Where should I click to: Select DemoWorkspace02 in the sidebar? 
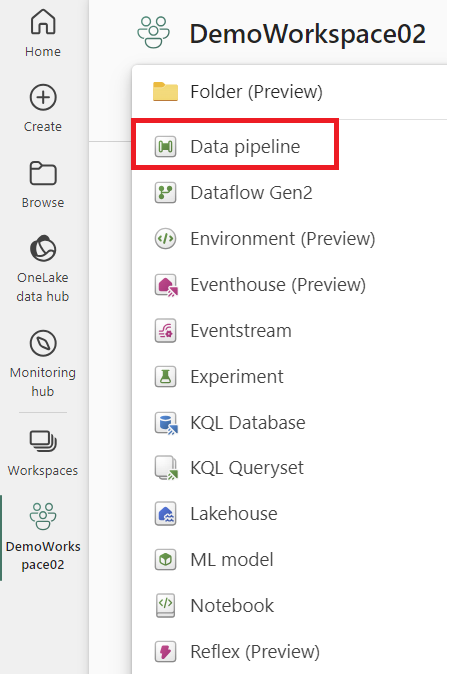click(x=43, y=538)
